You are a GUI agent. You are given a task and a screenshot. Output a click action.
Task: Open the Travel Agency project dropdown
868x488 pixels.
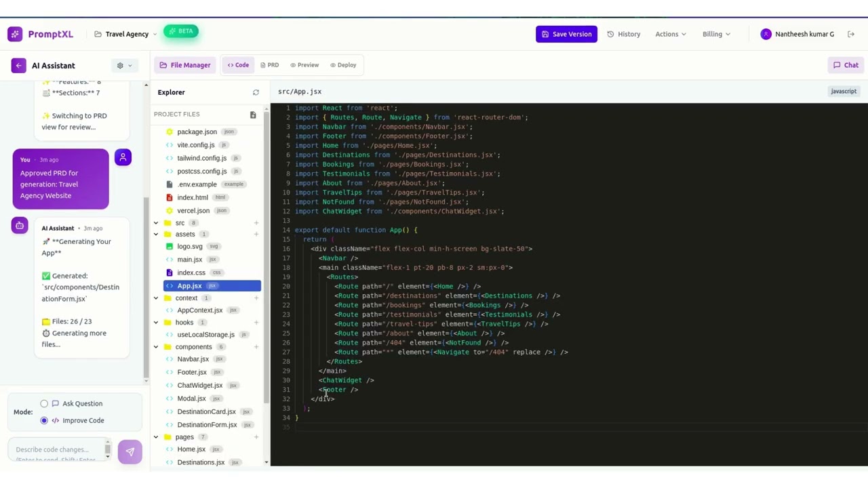[x=126, y=34]
